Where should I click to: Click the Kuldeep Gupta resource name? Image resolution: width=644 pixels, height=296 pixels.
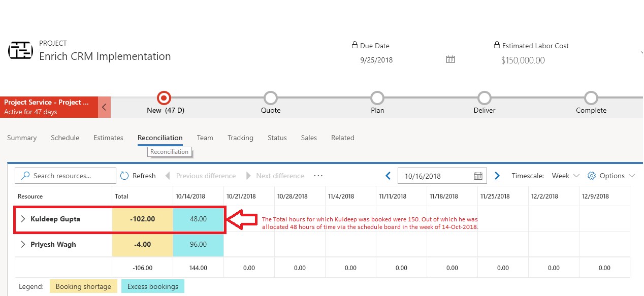55,219
